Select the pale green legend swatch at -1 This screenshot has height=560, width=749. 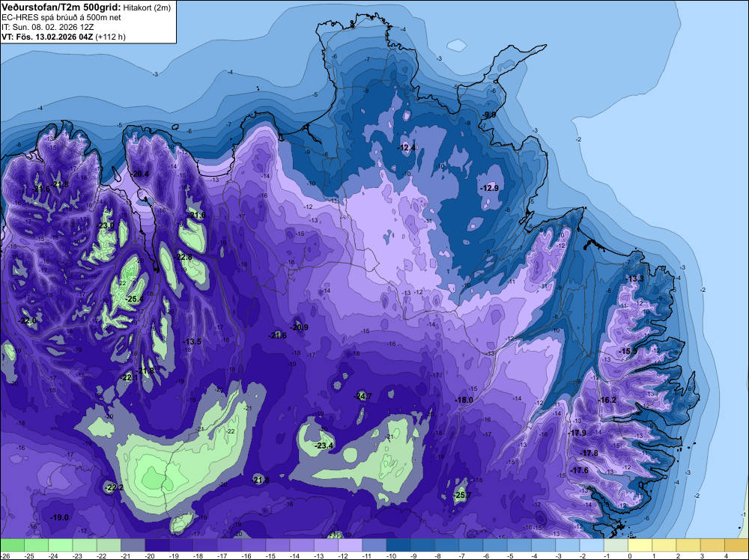(x=616, y=545)
